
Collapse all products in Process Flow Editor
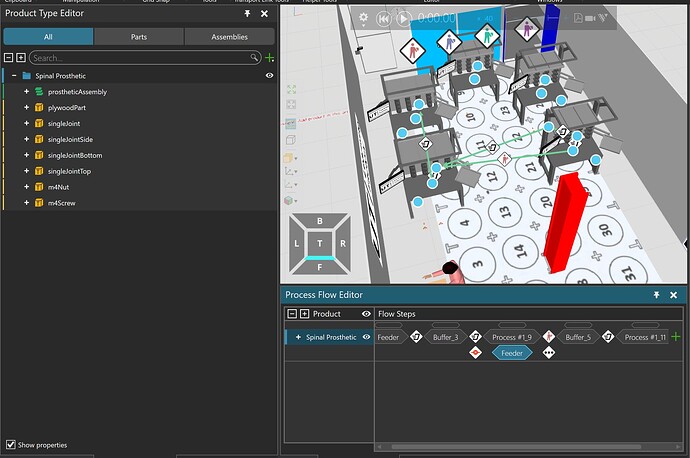[292, 314]
